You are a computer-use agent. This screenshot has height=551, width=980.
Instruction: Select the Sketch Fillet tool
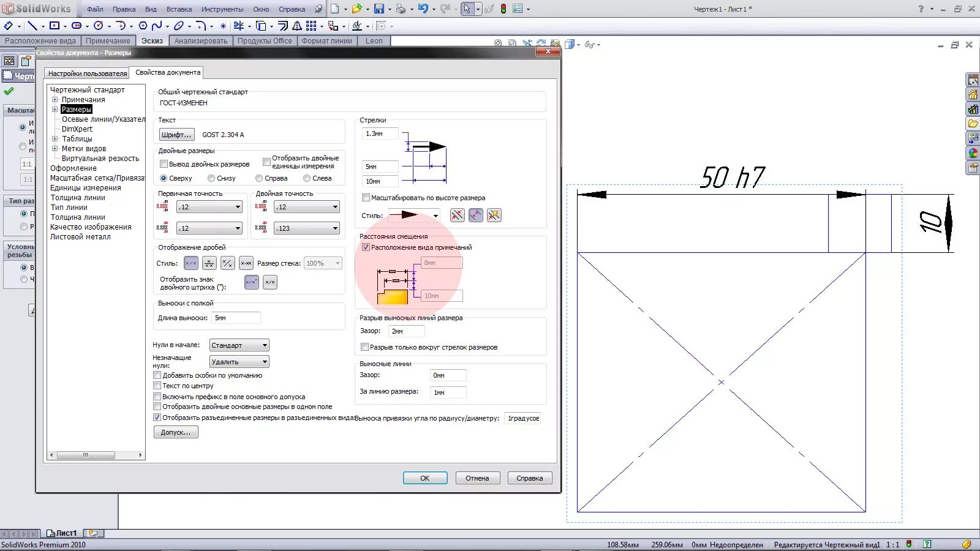tap(200, 26)
